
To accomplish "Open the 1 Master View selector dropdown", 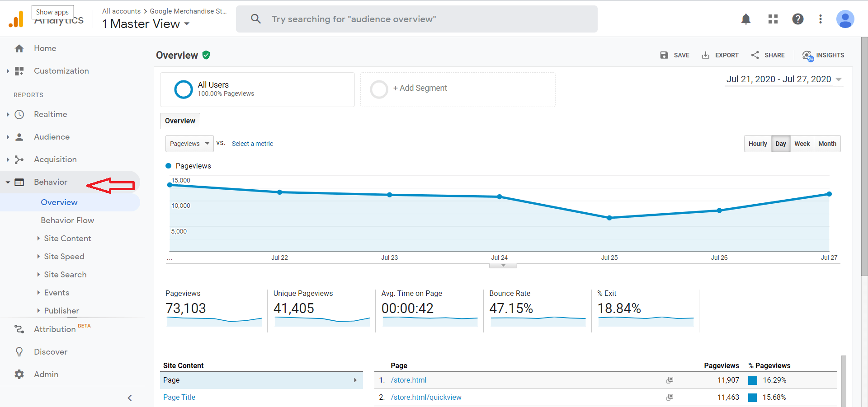I will 146,24.
